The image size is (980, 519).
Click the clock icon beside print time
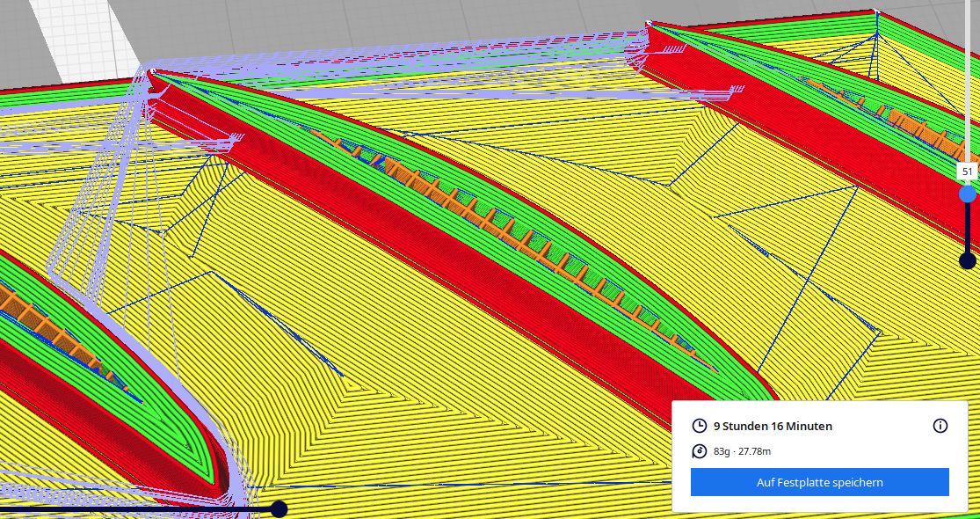(700, 426)
